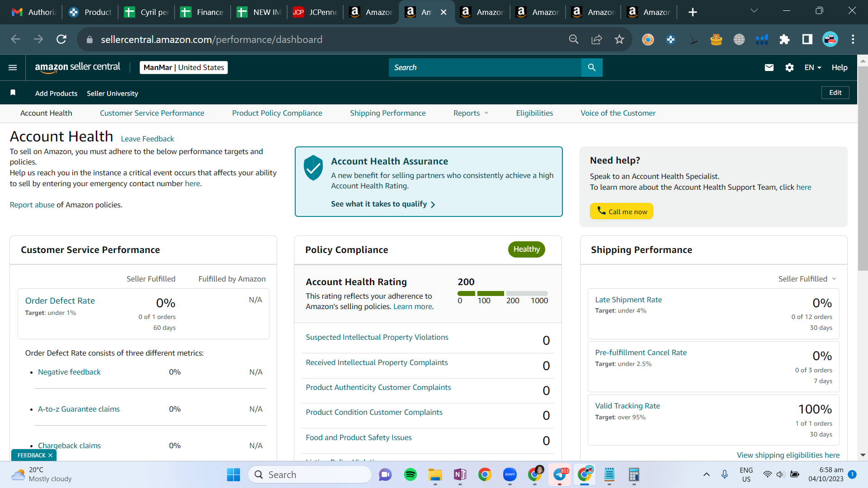The image size is (868, 488).
Task: Open the Order Defect Rate link
Action: 60,301
